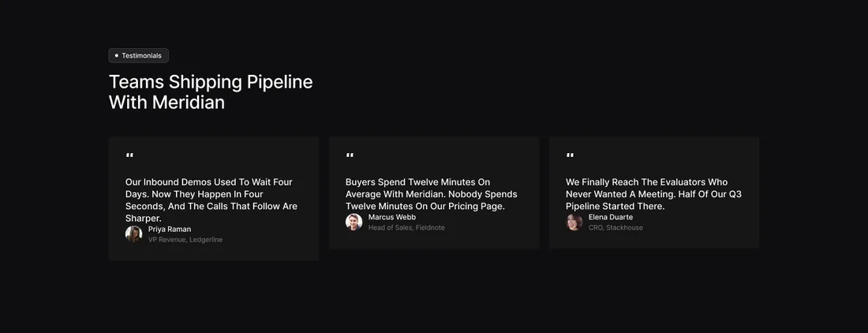Click the quote mark icon in Elena's card
868x333 pixels.
pyautogui.click(x=571, y=156)
